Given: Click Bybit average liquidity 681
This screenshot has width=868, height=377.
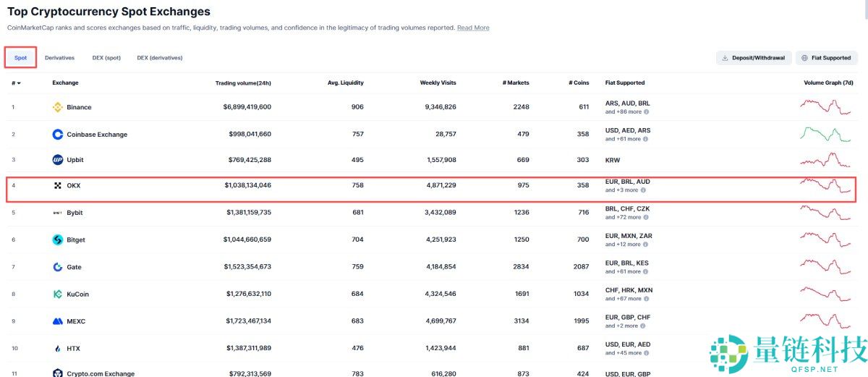Looking at the screenshot, I should tap(357, 213).
